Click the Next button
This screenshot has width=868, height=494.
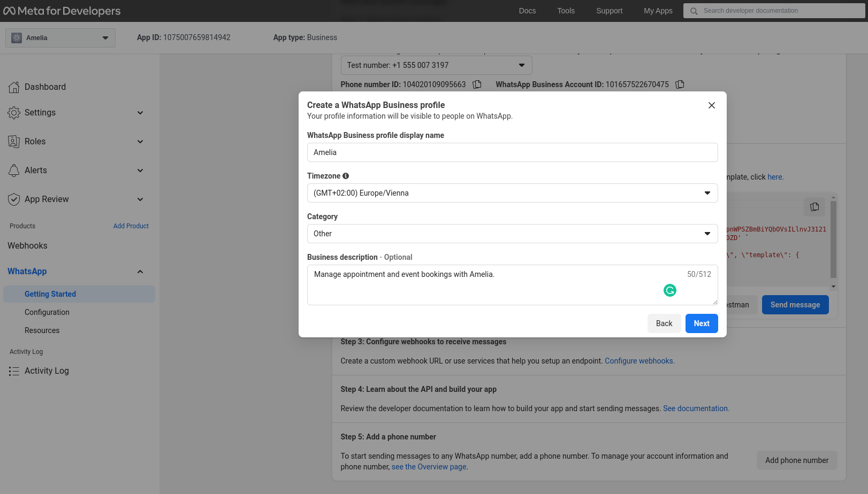point(702,323)
